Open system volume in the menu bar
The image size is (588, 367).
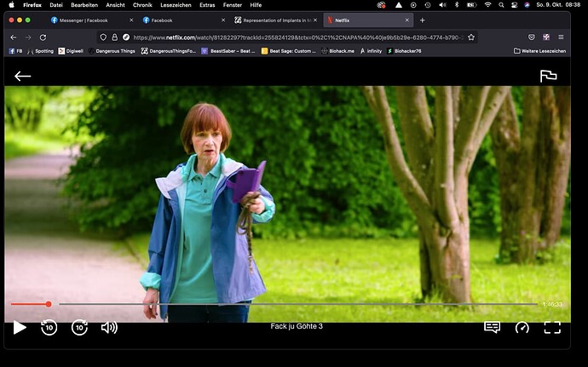[x=443, y=5]
